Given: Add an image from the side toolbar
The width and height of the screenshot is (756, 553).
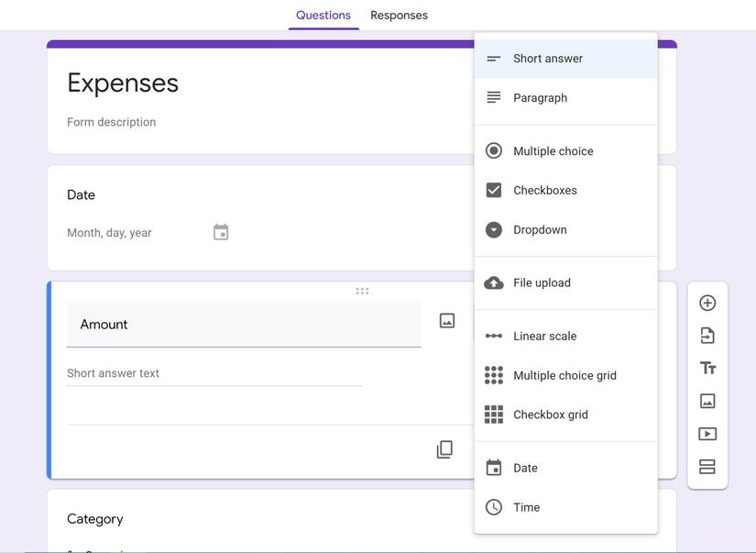Looking at the screenshot, I should [x=707, y=400].
